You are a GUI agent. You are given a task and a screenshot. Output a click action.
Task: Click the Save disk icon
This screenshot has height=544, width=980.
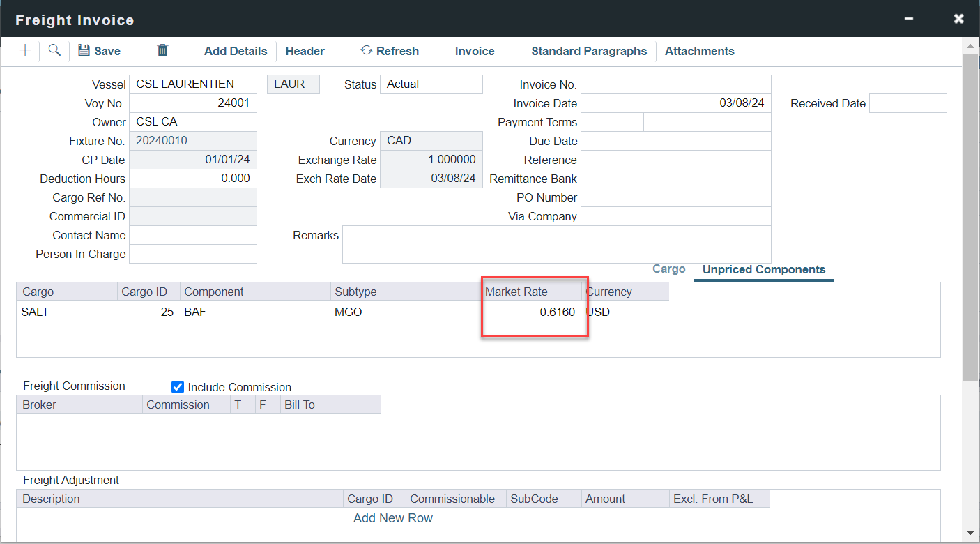click(84, 50)
